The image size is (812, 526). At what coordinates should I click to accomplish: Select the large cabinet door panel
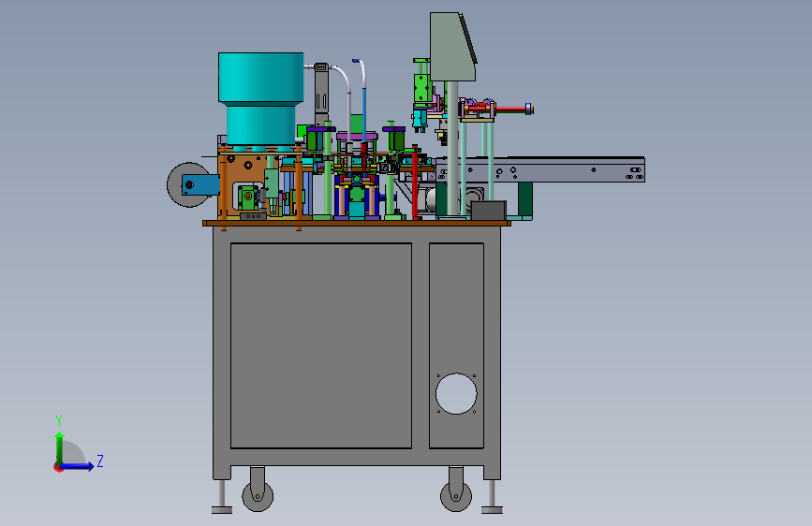(321, 345)
